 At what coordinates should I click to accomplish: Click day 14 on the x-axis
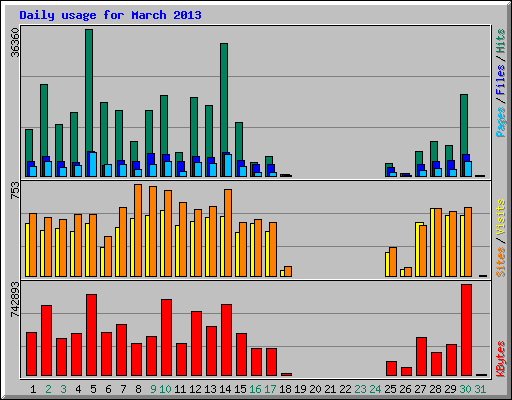pyautogui.click(x=225, y=389)
